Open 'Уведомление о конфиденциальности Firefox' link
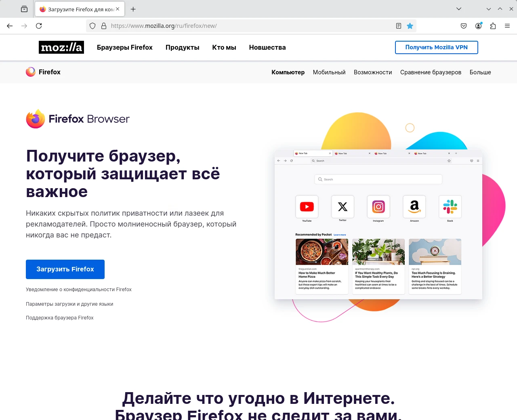Viewport: 517px width, 420px height. tap(79, 290)
